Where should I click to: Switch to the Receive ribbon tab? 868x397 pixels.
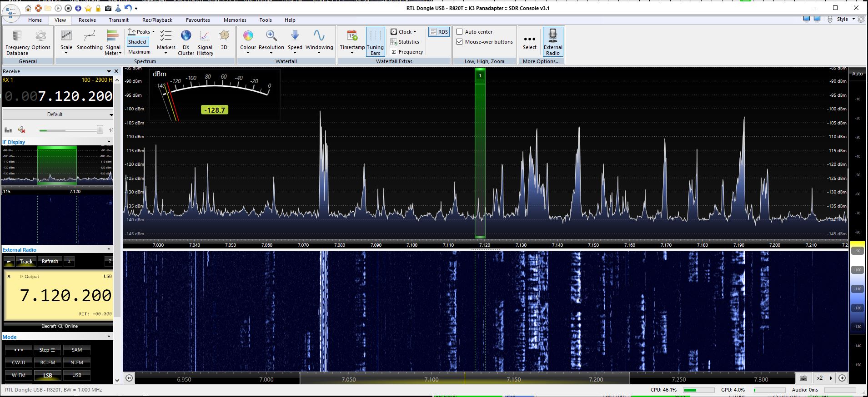point(87,20)
